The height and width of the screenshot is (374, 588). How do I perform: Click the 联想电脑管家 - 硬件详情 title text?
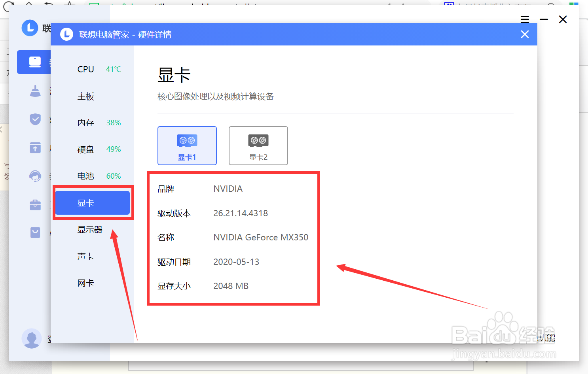[125, 34]
